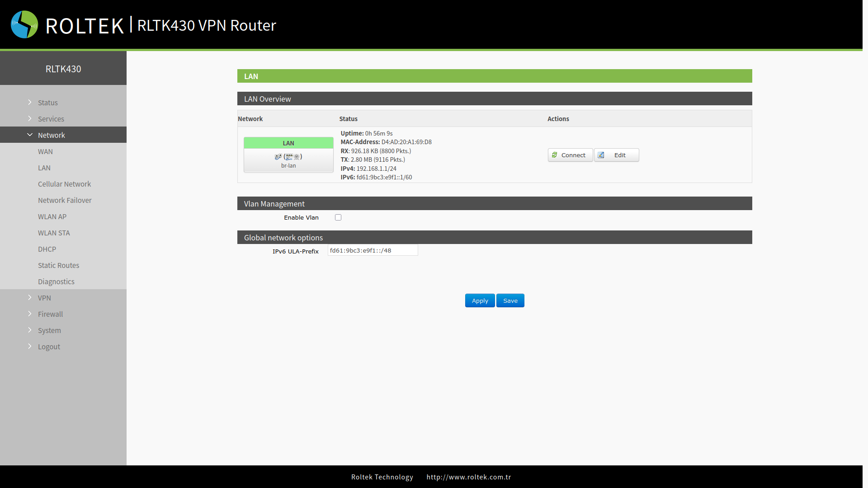868x488 pixels.
Task: Click the LAN interface ports icon
Action: [x=288, y=157]
